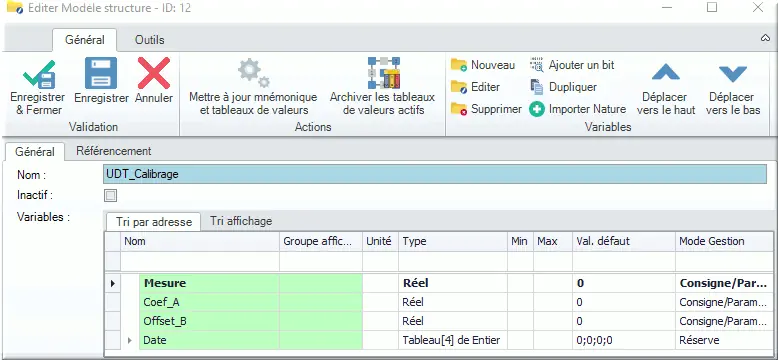
Task: Toggle the Inactif checkbox
Action: point(110,195)
